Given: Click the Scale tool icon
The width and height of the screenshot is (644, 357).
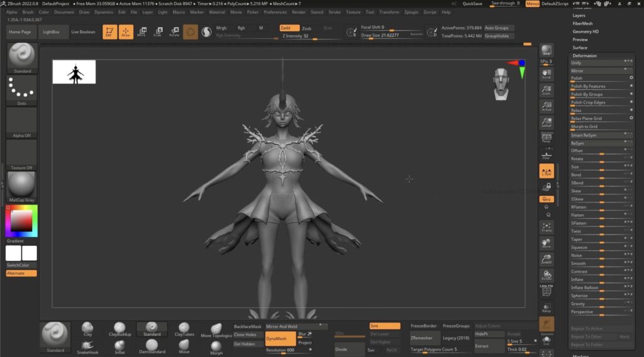Looking at the screenshot, I should click(x=157, y=31).
